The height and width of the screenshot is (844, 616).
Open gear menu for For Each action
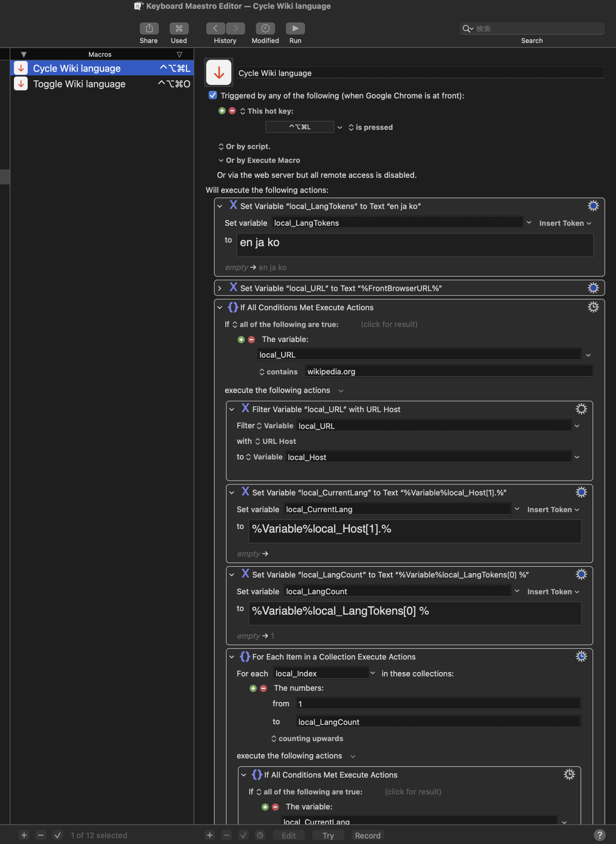(581, 656)
